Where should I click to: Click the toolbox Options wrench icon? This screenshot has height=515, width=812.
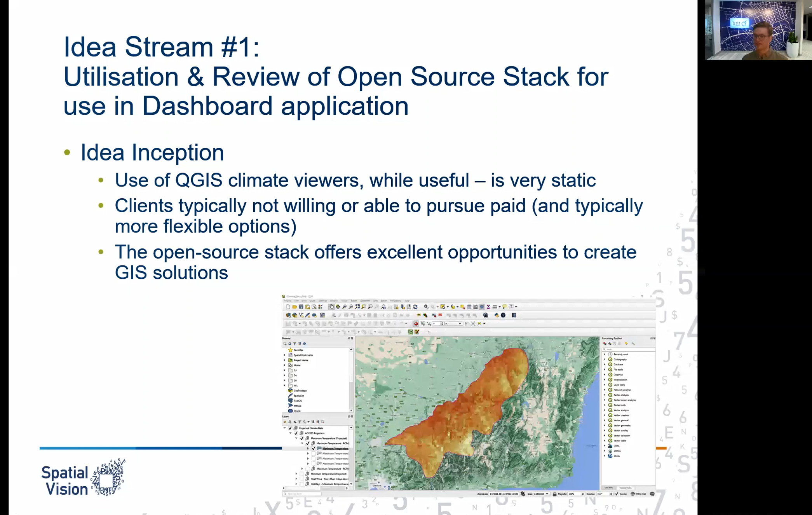633,344
